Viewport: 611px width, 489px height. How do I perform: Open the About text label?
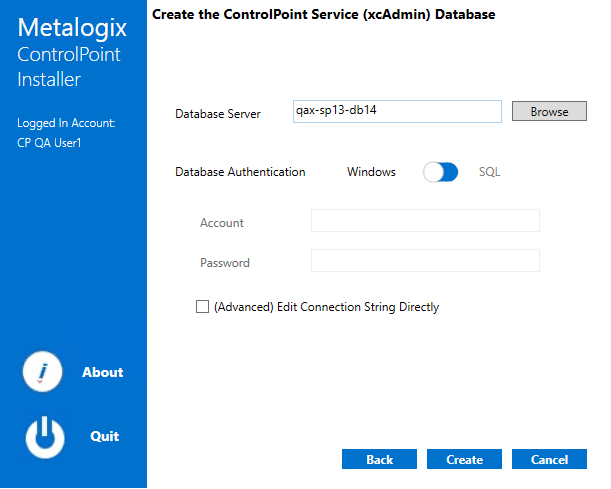[x=102, y=372]
